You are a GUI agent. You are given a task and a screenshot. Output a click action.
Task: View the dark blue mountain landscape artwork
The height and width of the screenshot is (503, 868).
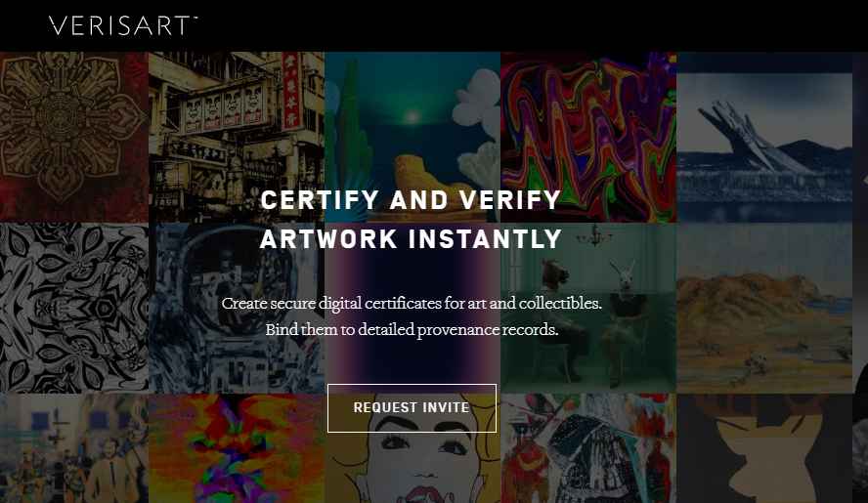[x=764, y=137]
